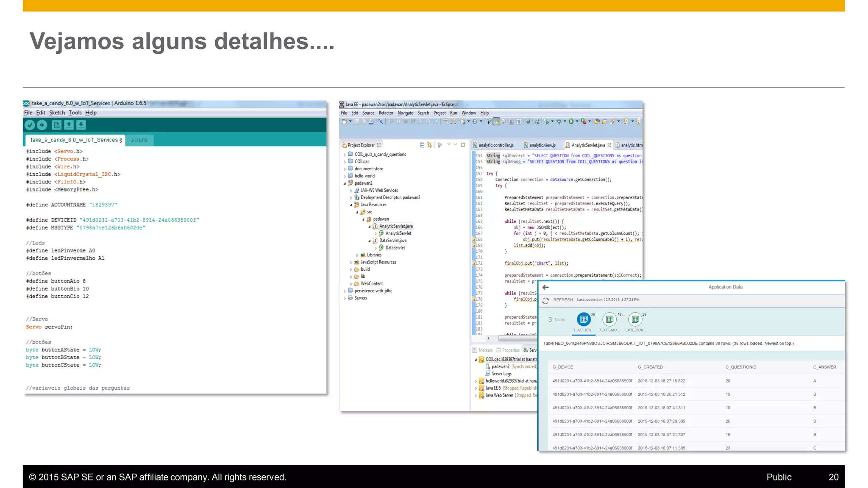Click the green Run button in Eclipse toolbar

[571, 122]
